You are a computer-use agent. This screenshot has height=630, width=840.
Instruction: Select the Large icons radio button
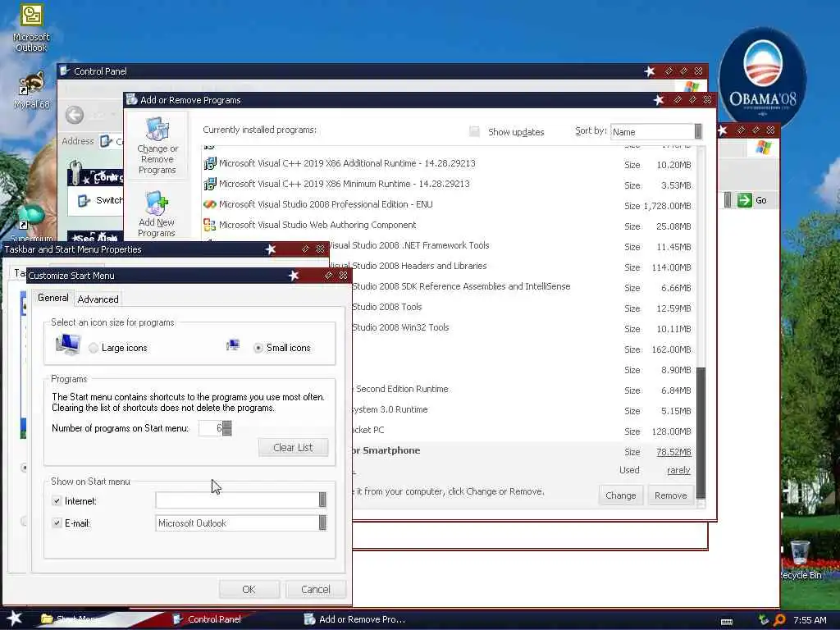point(94,348)
